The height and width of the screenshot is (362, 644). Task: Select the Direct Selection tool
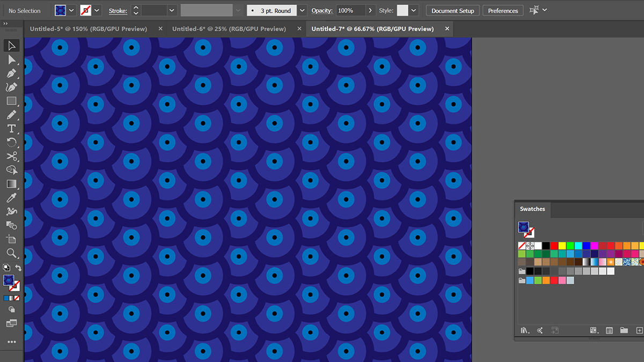point(11,60)
